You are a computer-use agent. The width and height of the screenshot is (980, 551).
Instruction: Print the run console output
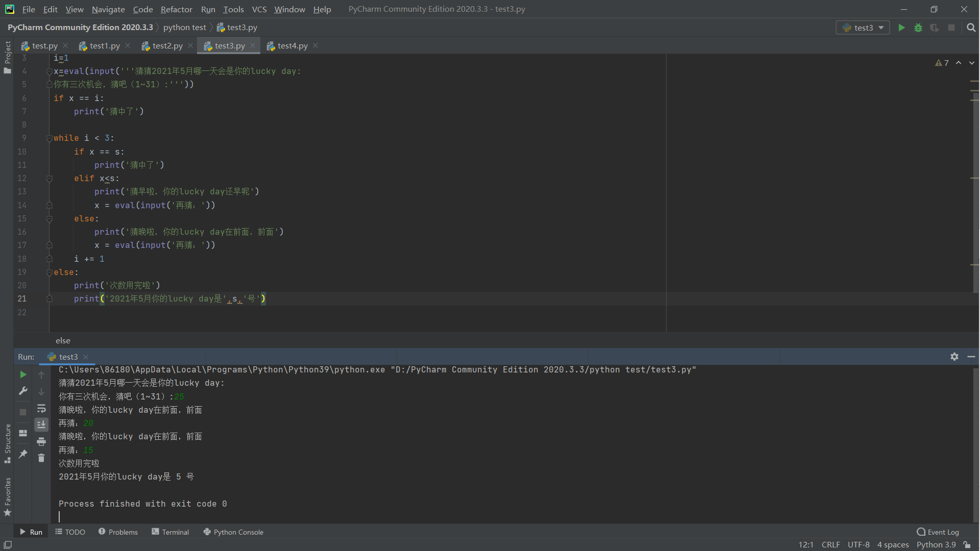click(x=41, y=441)
